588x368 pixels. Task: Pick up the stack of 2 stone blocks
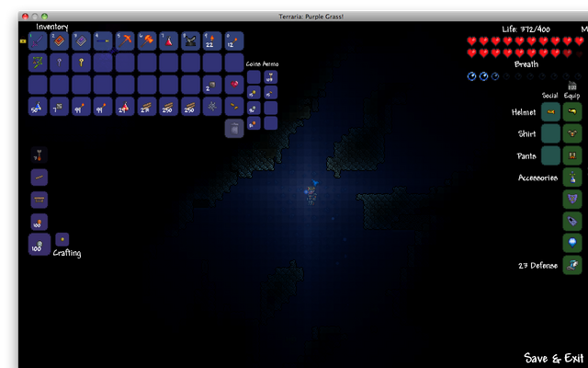click(212, 85)
